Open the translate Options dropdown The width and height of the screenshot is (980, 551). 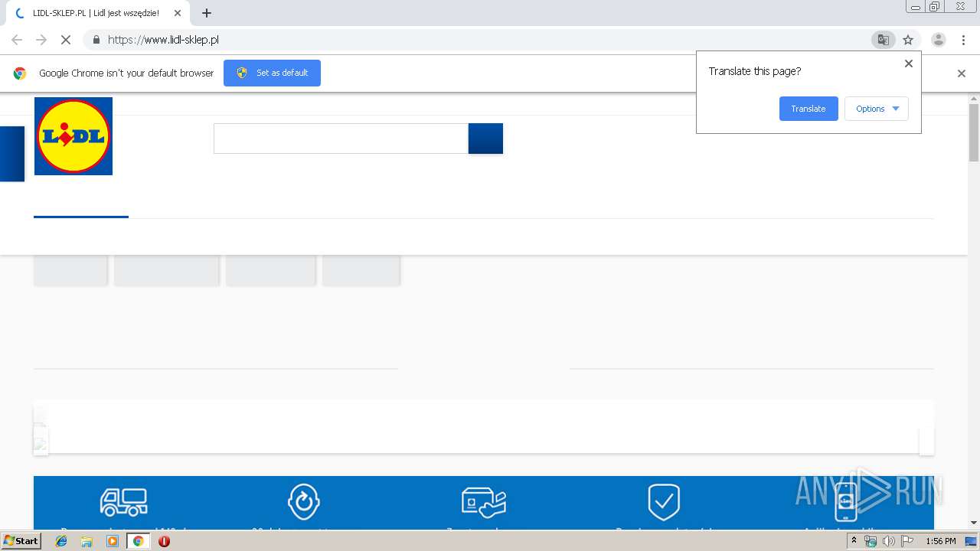tap(877, 109)
